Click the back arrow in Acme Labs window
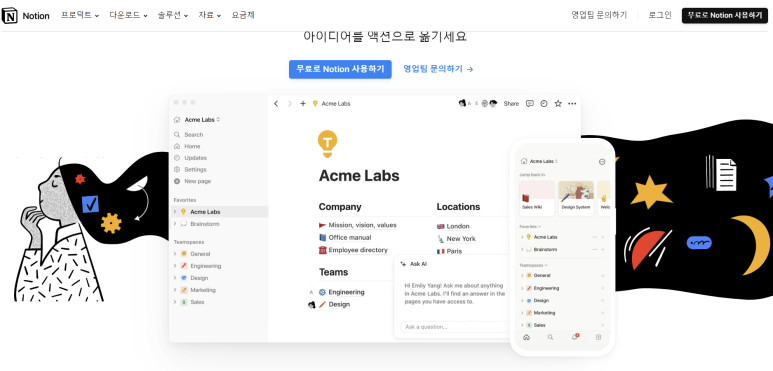Screen dimensions: 773x371 pos(276,103)
